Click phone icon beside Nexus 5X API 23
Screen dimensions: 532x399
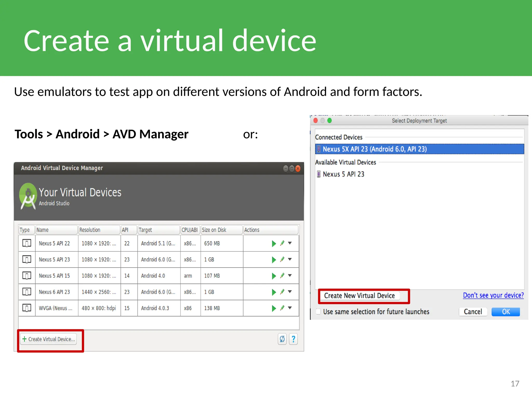[x=318, y=149]
